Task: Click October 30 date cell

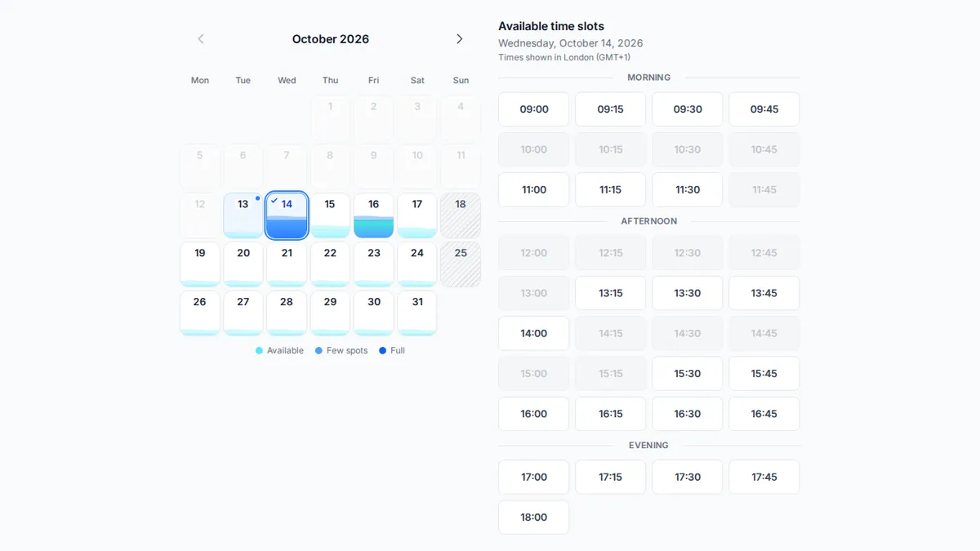Action: click(x=374, y=313)
